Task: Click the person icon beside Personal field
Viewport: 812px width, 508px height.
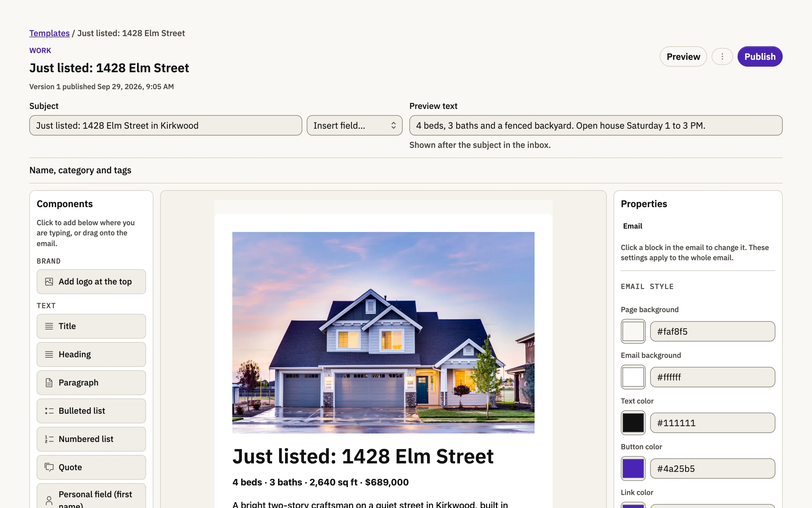Action: point(49,501)
